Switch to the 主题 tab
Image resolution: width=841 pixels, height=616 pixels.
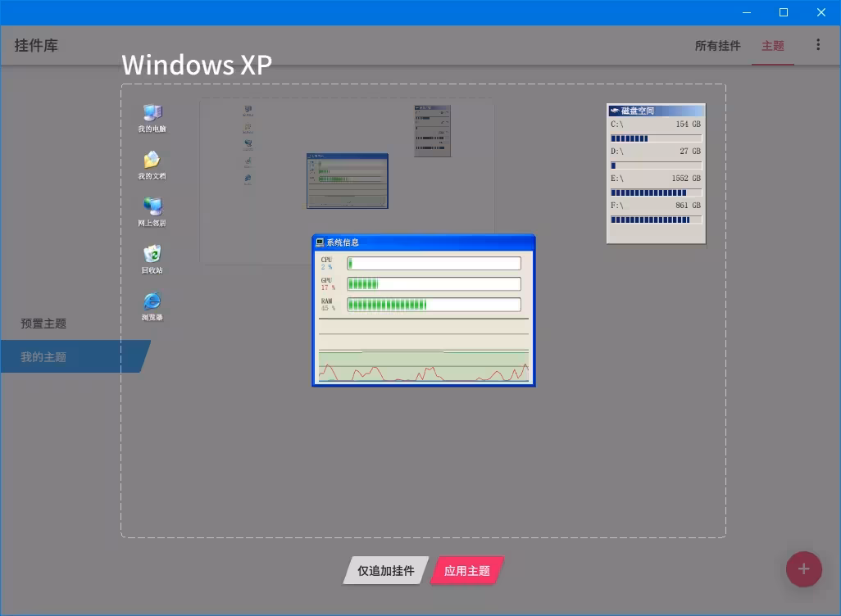coord(773,46)
